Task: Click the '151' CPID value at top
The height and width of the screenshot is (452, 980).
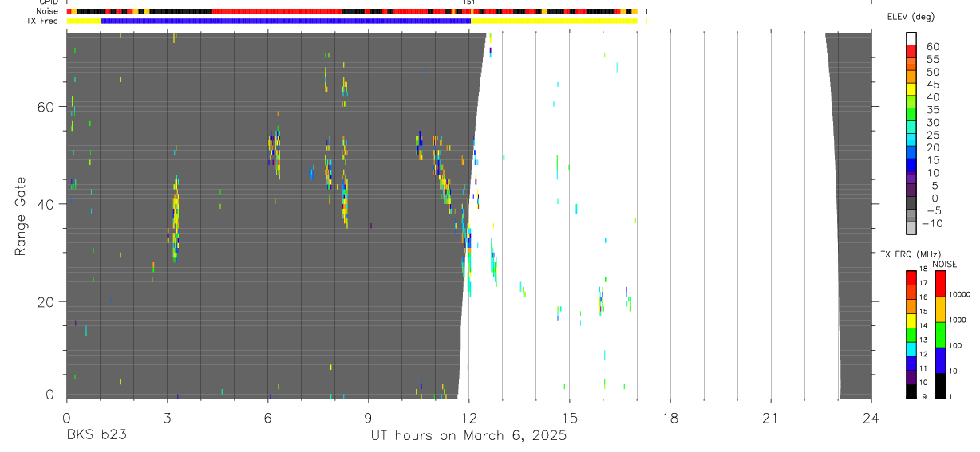Action: (x=469, y=2)
